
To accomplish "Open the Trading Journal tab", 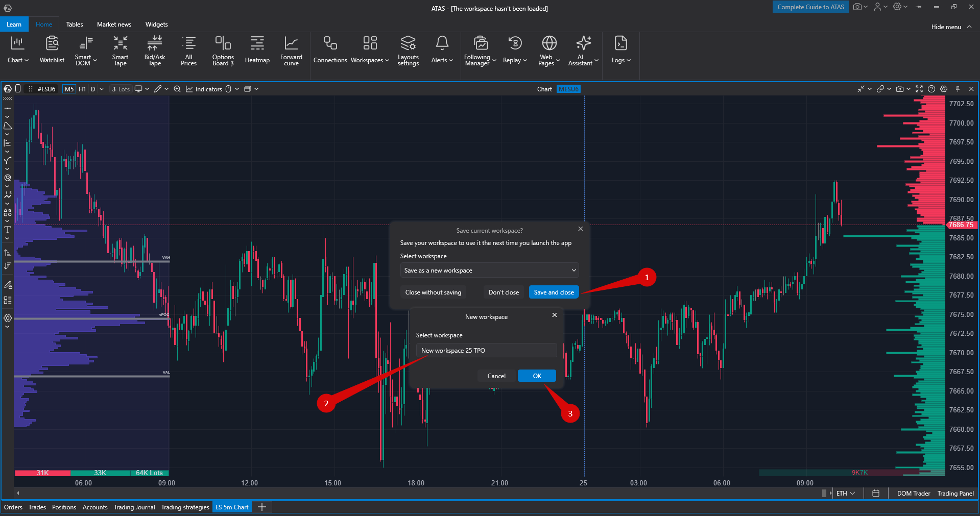I will click(134, 507).
